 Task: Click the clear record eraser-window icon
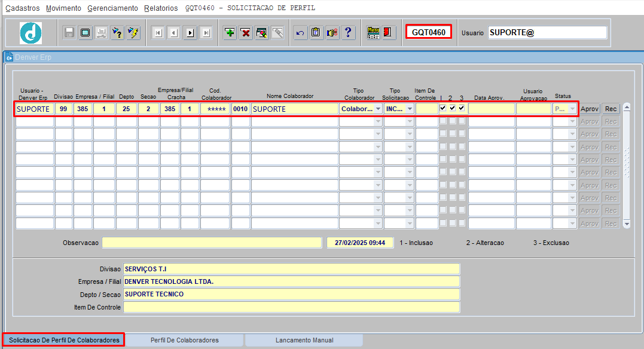(x=262, y=32)
